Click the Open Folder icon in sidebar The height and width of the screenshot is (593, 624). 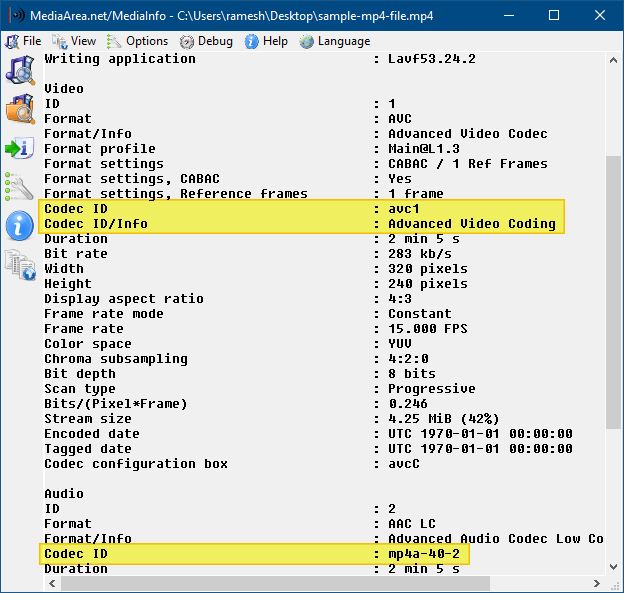tap(19, 109)
